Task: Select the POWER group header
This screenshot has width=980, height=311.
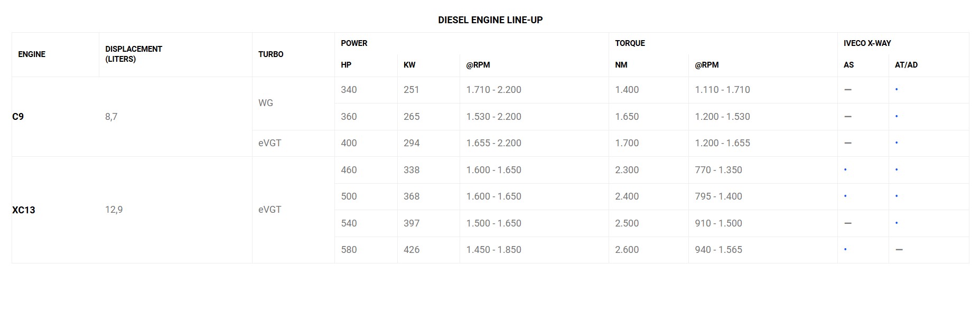Action: point(354,43)
